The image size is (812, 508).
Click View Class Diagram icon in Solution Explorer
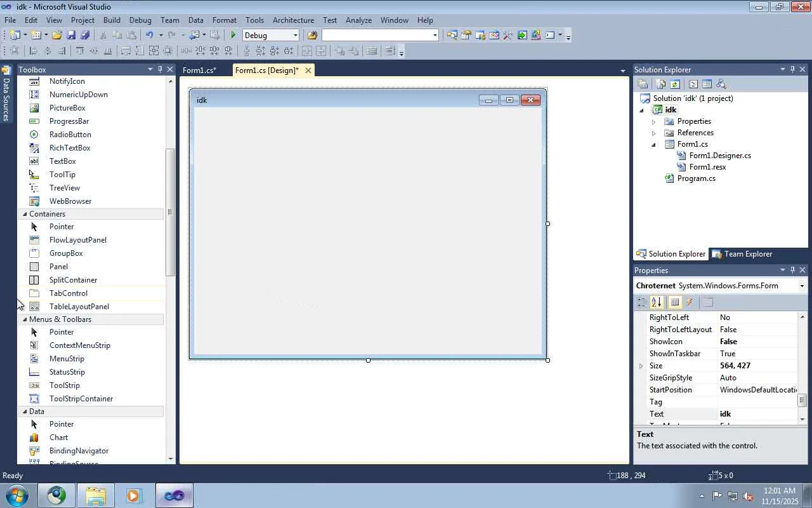click(720, 84)
